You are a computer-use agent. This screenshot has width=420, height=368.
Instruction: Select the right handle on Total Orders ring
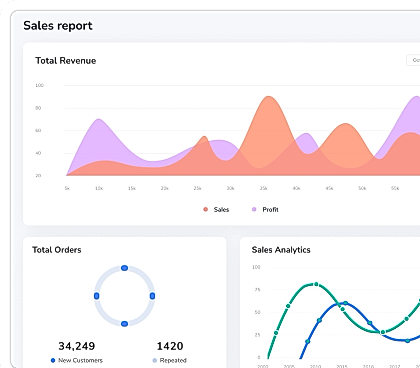[152, 296]
